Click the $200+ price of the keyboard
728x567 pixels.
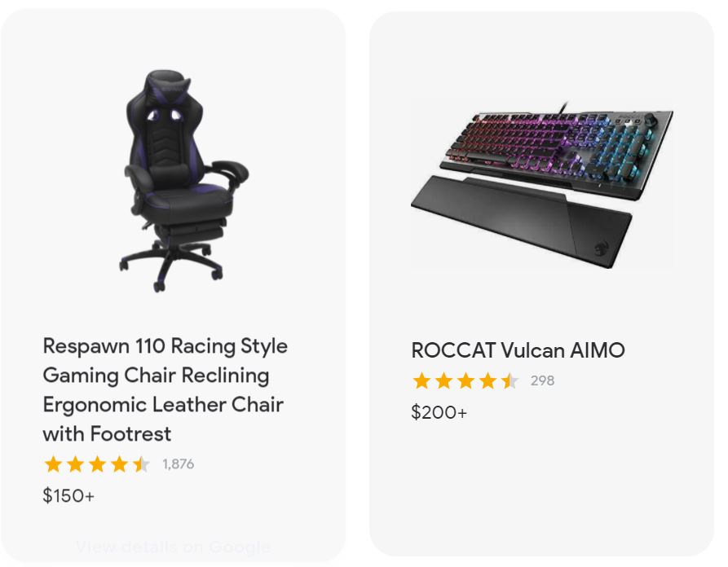click(439, 412)
